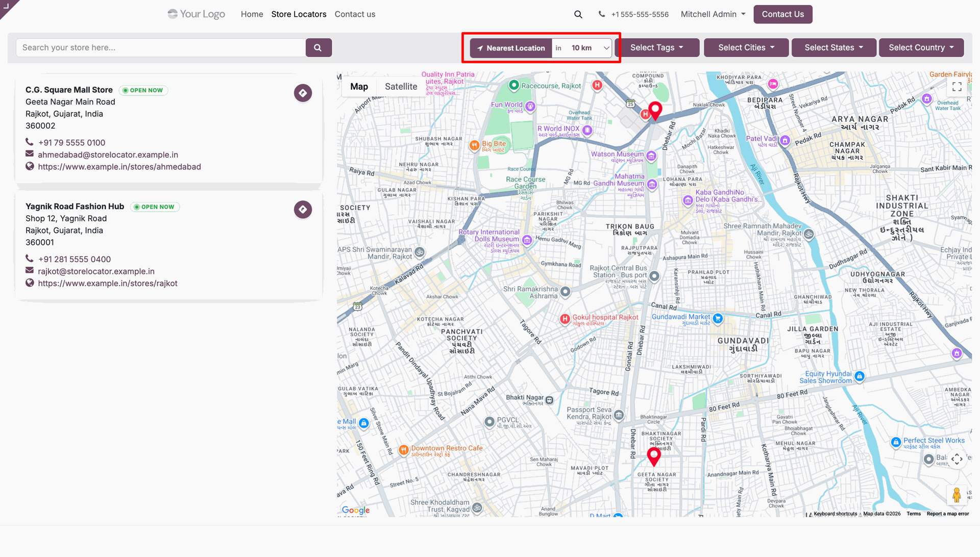
Task: Click the Nearest Location button
Action: click(511, 48)
